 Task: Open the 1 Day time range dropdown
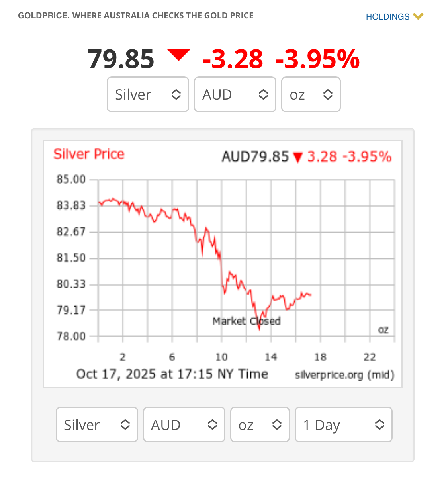pyautogui.click(x=343, y=424)
